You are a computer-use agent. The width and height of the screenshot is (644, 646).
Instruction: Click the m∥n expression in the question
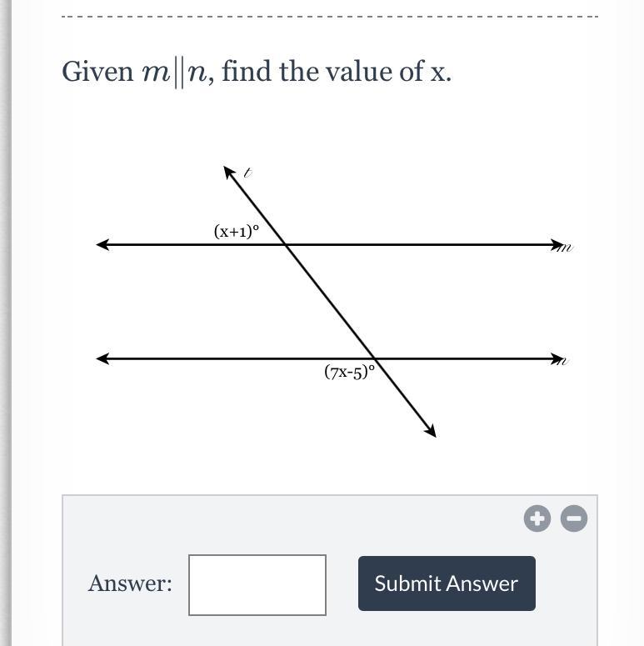(177, 73)
